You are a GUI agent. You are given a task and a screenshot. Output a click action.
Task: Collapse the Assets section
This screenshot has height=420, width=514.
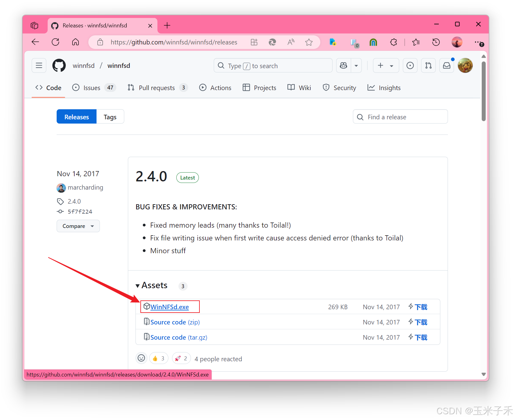point(152,285)
